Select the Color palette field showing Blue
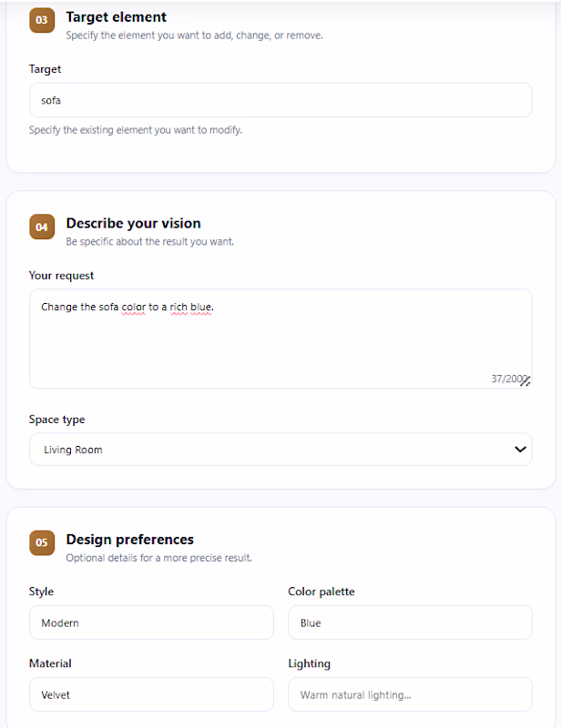 click(x=410, y=622)
